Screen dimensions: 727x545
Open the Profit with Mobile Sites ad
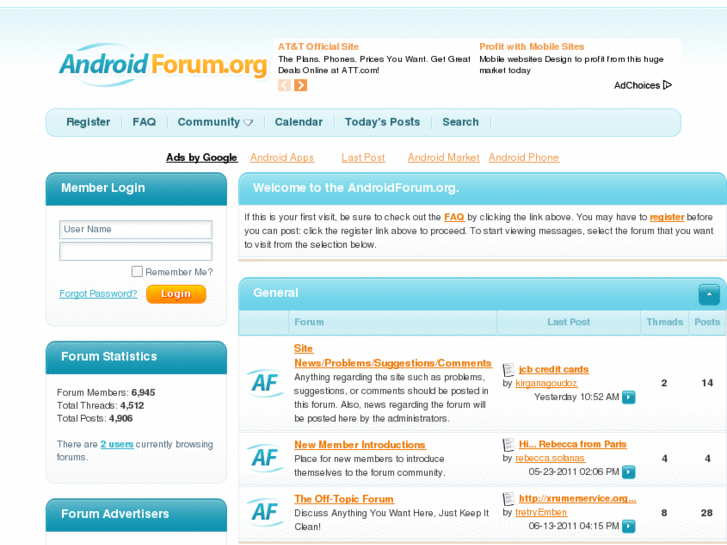pos(532,47)
